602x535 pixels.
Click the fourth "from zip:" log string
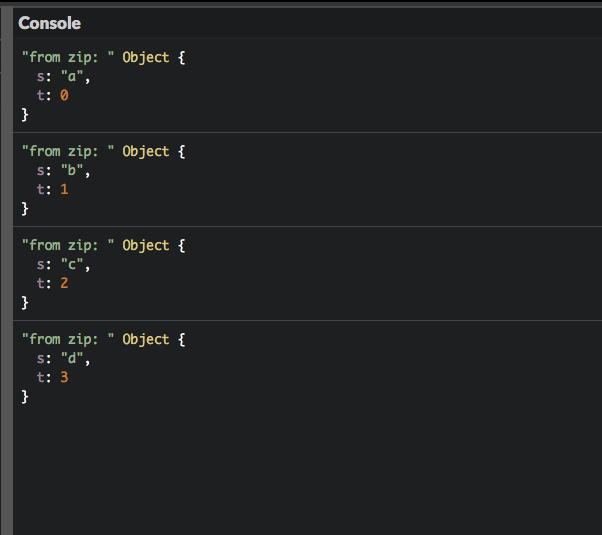pos(68,339)
